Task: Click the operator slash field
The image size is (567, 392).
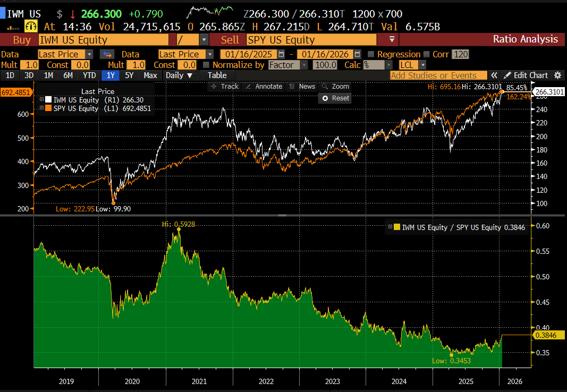Action: coord(188,40)
